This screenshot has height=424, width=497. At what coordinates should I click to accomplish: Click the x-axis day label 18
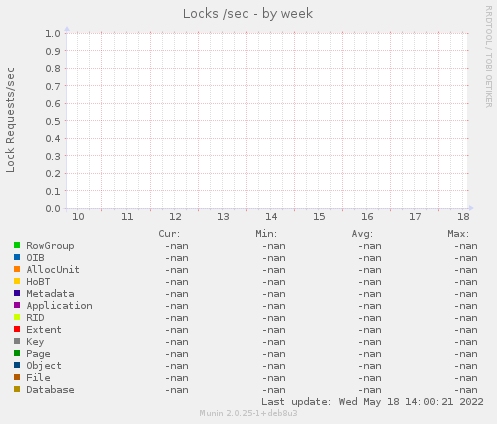click(x=463, y=217)
